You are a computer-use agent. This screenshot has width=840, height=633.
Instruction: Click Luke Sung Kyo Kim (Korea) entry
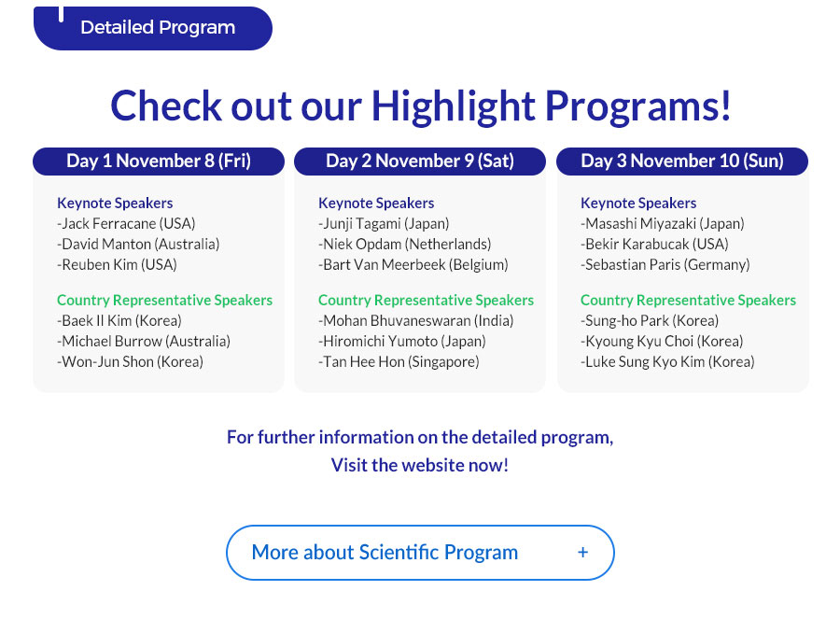[x=667, y=362]
